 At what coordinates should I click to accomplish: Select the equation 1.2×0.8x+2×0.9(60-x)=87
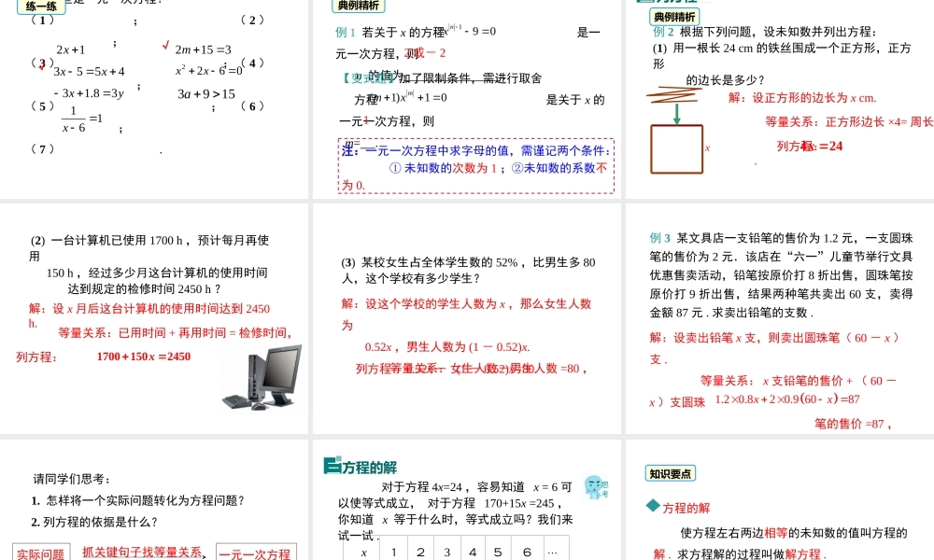point(787,399)
